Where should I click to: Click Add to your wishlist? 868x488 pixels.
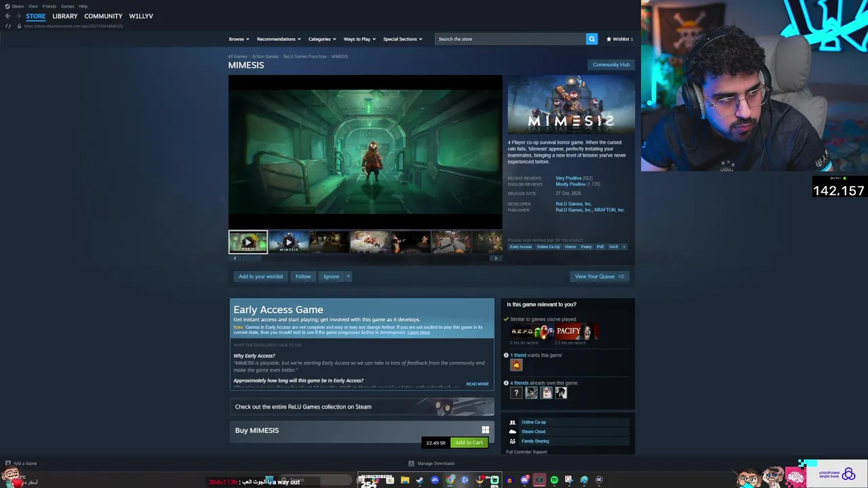[x=260, y=277]
